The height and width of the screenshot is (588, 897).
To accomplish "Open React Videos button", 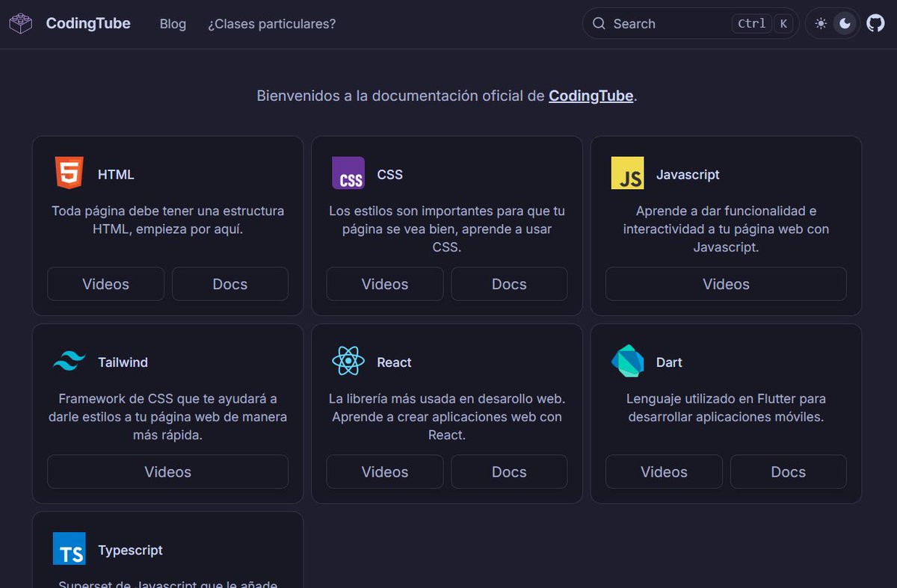I will click(385, 471).
